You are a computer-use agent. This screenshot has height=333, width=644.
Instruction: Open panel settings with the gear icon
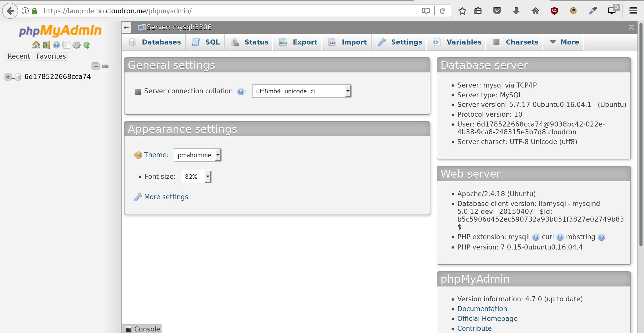(x=76, y=45)
